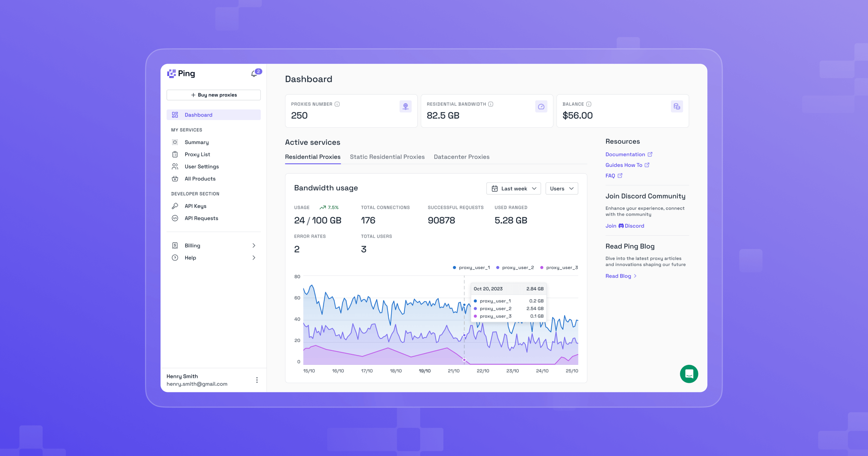
Task: Click the globe icon on Proxies Number card
Action: pyautogui.click(x=405, y=106)
